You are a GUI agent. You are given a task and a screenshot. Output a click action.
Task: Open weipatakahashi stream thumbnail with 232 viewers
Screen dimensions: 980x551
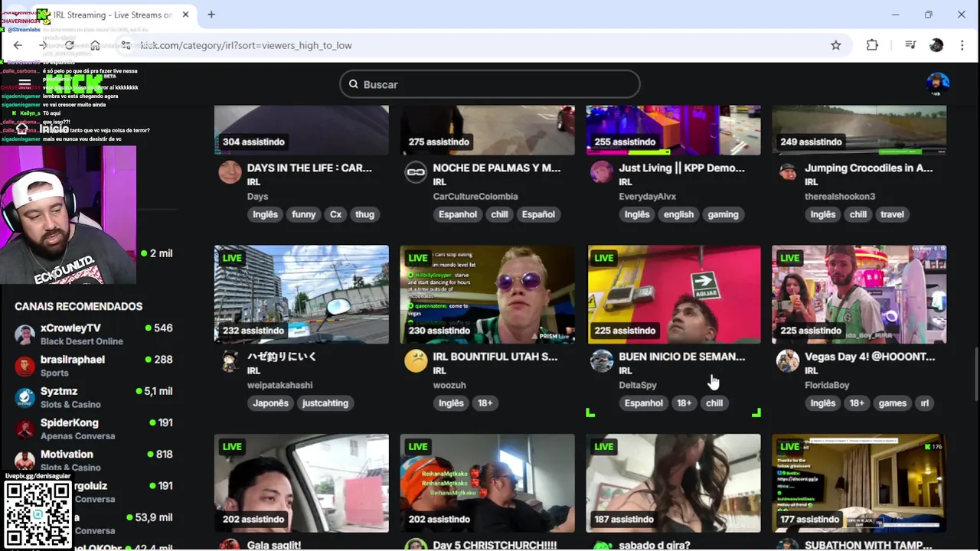(302, 295)
